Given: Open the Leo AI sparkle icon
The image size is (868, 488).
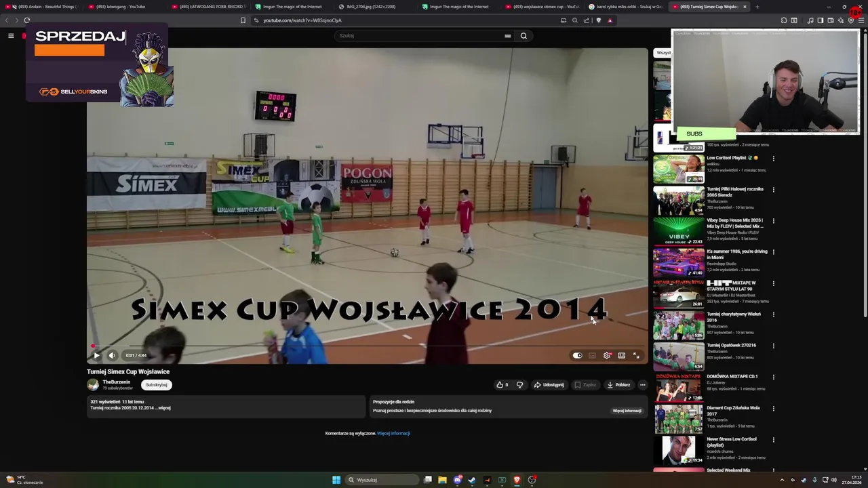Looking at the screenshot, I should [841, 20].
